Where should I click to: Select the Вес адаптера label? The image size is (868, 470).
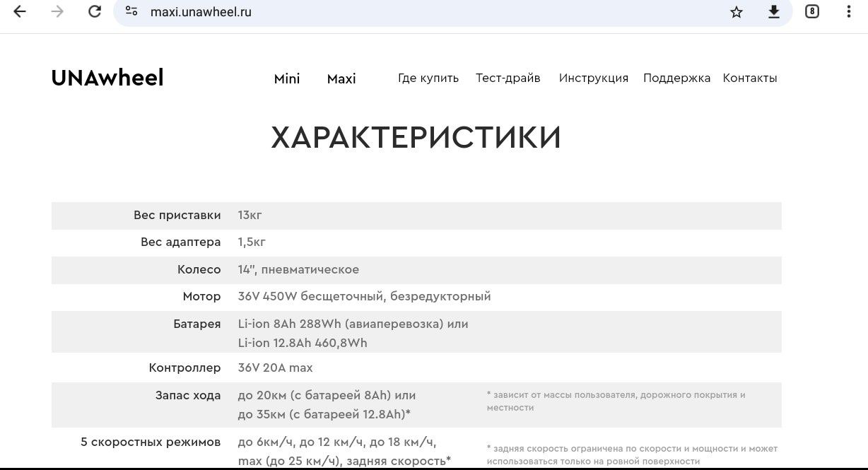tap(181, 242)
